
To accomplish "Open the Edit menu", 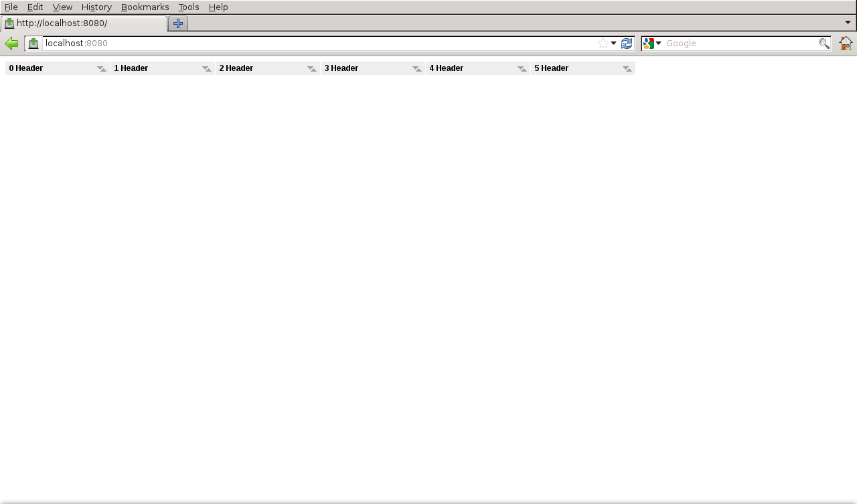I will 35,7.
